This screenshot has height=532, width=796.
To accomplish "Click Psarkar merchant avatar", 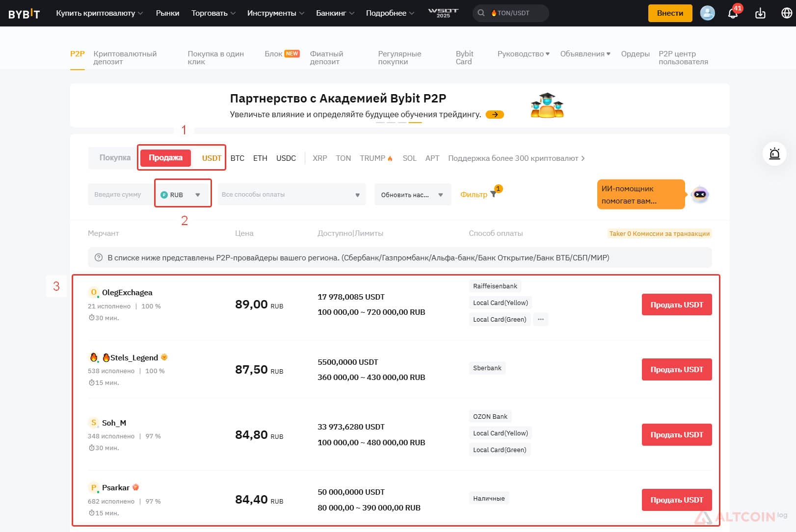I will 94,488.
